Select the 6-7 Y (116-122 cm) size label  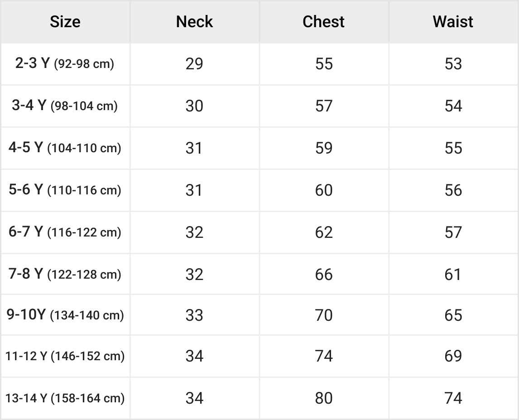65,232
